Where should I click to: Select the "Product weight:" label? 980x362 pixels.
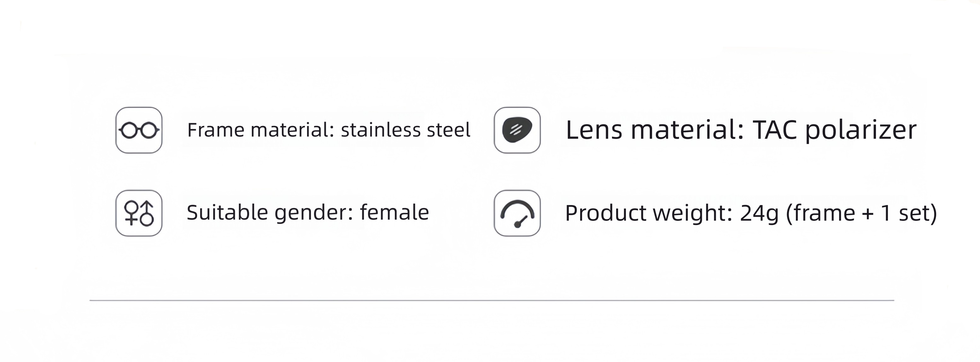click(x=649, y=213)
